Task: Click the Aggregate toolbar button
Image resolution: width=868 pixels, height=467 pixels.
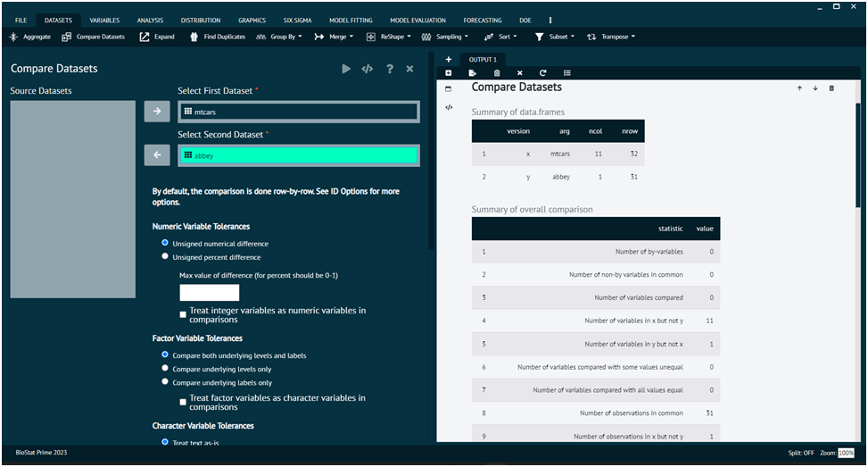Action: [x=30, y=37]
